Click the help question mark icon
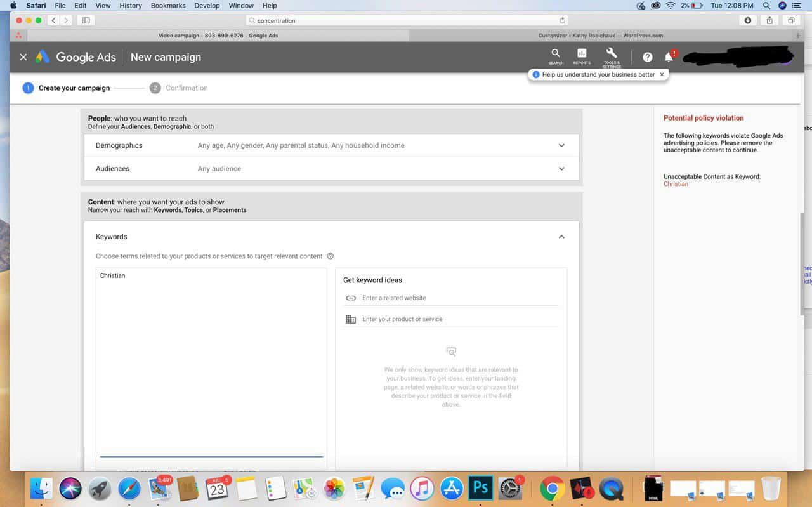Image resolution: width=812 pixels, height=507 pixels. 647,57
